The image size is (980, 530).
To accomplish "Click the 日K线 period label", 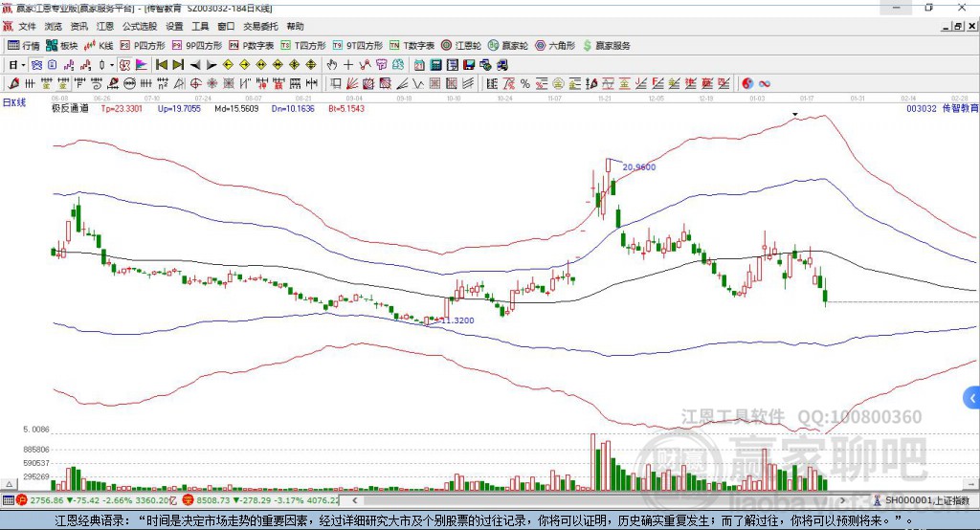I will tap(14, 102).
